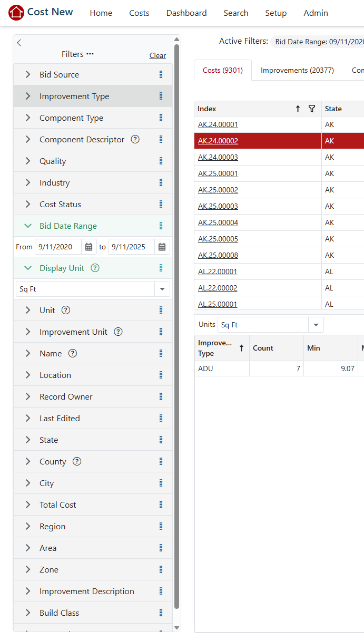Open the Units dropdown above summary table
364x640 pixels.
tap(316, 325)
